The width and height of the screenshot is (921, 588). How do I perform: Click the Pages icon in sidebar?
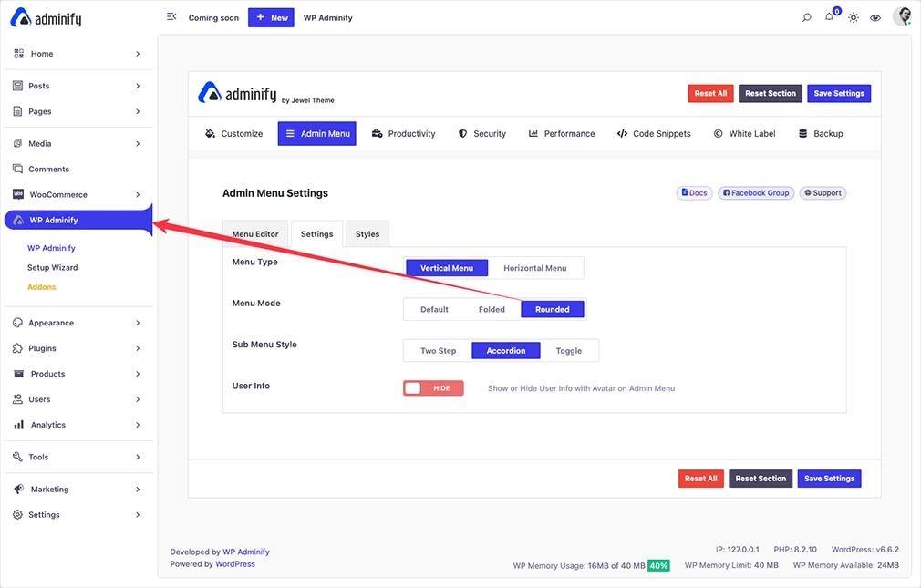17,111
